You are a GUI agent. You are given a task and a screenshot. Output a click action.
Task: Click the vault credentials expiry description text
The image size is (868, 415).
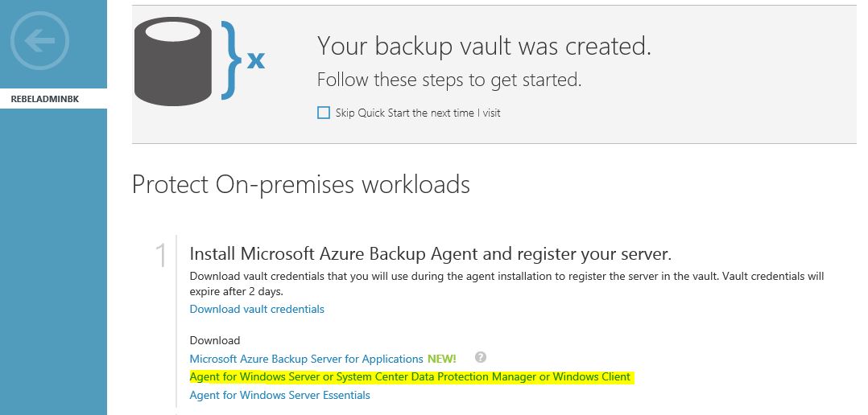tap(506, 283)
